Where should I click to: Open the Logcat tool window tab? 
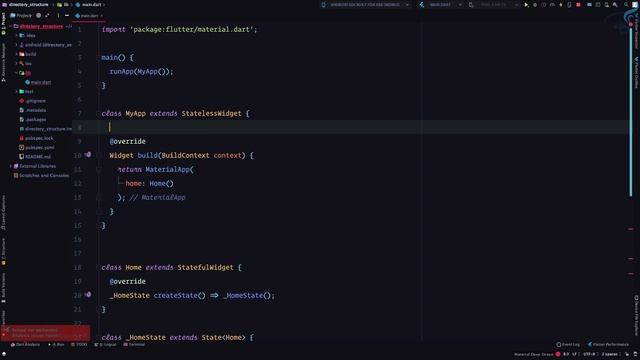[106, 344]
